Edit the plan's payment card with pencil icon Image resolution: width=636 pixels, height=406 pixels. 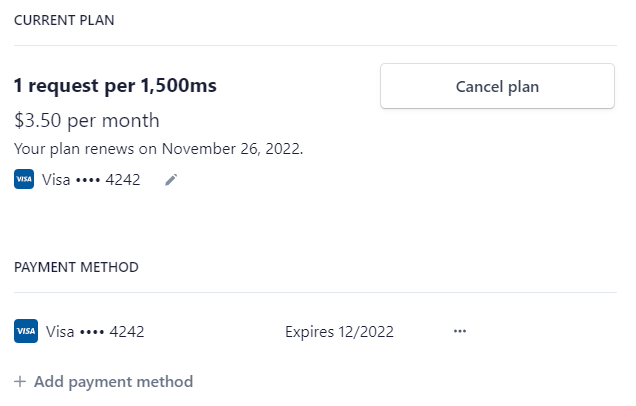pyautogui.click(x=171, y=180)
